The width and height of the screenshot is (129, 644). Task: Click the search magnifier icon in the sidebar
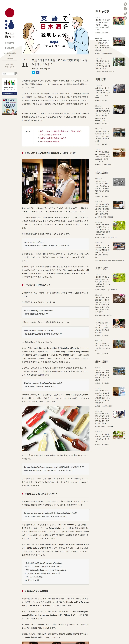point(16,74)
